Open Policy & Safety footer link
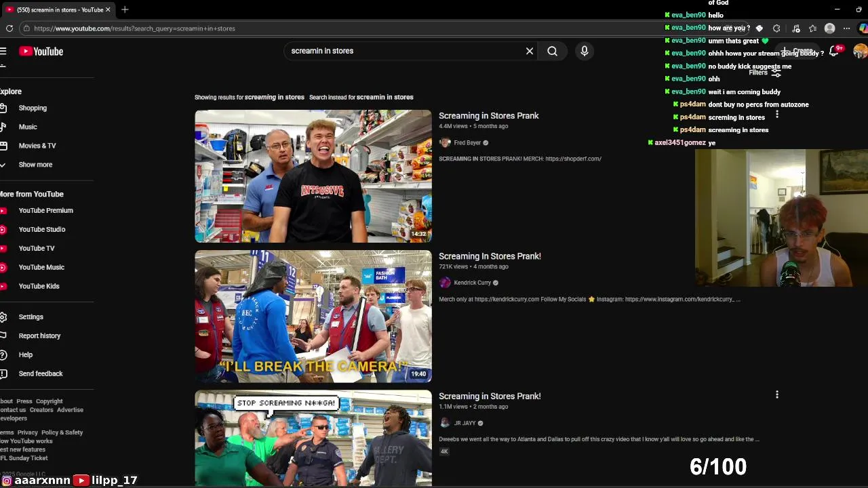The image size is (868, 488). click(62, 432)
